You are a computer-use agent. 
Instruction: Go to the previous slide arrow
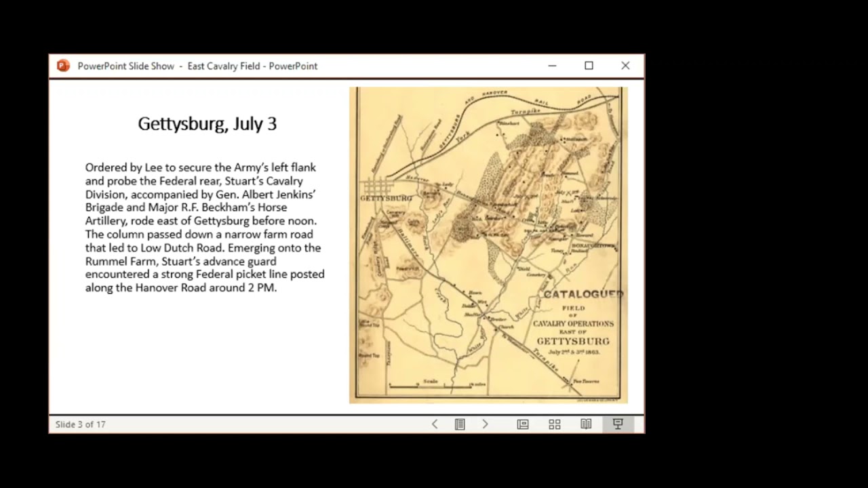click(435, 424)
